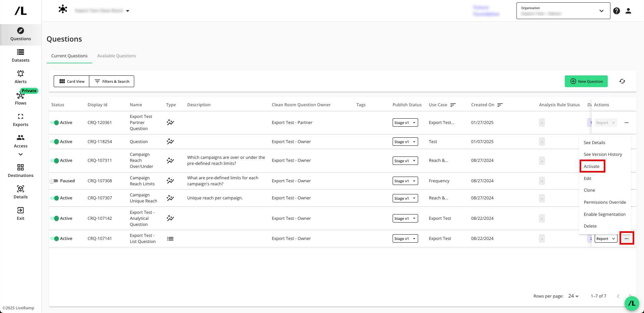Toggle Active status for CRQ-118254
Screen dimensions: 644x313
click(55, 142)
